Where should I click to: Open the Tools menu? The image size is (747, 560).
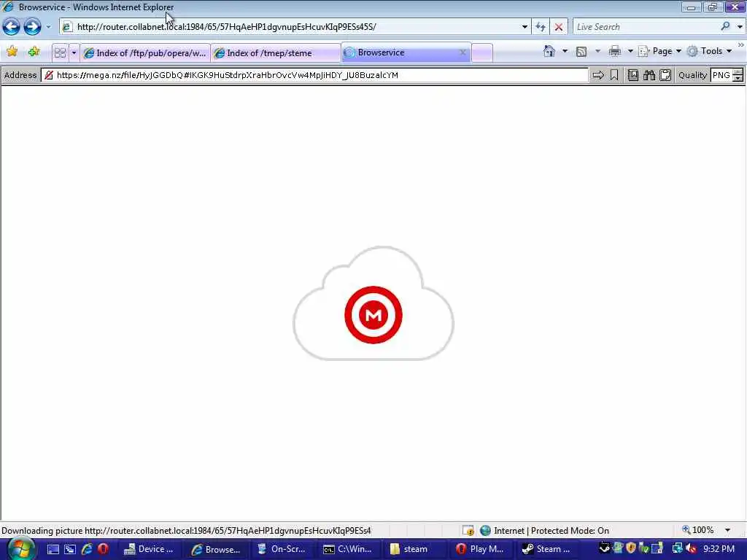click(710, 51)
